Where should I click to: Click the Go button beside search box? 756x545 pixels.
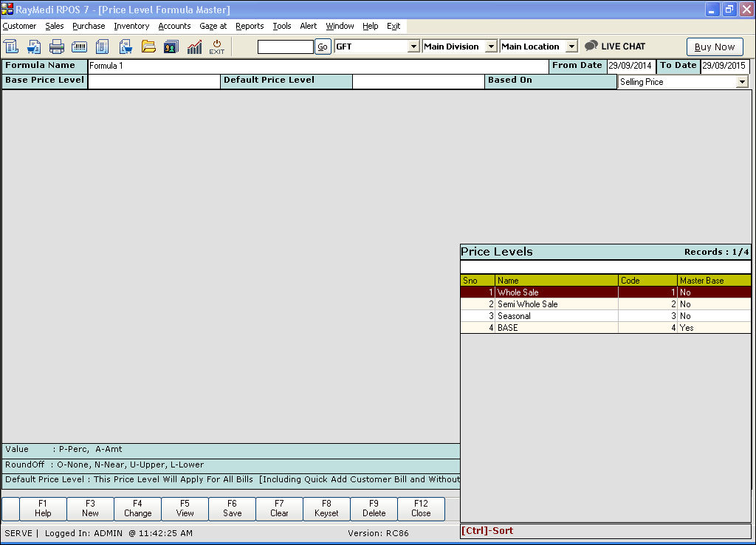click(x=323, y=47)
